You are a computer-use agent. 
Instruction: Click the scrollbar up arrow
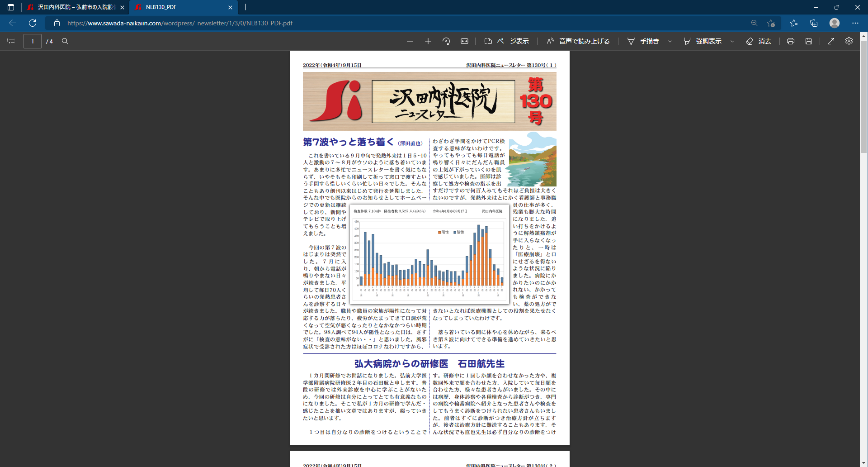pos(864,36)
